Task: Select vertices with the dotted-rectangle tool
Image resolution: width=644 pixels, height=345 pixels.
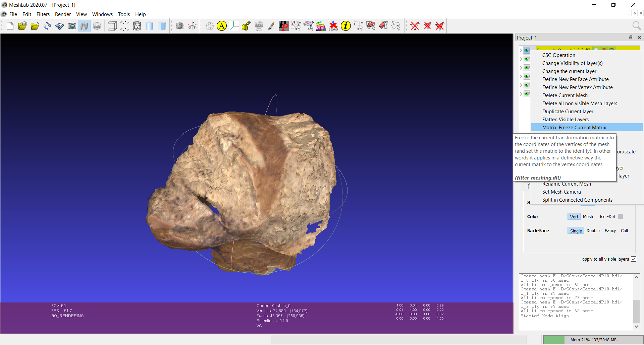Action: 358,26
